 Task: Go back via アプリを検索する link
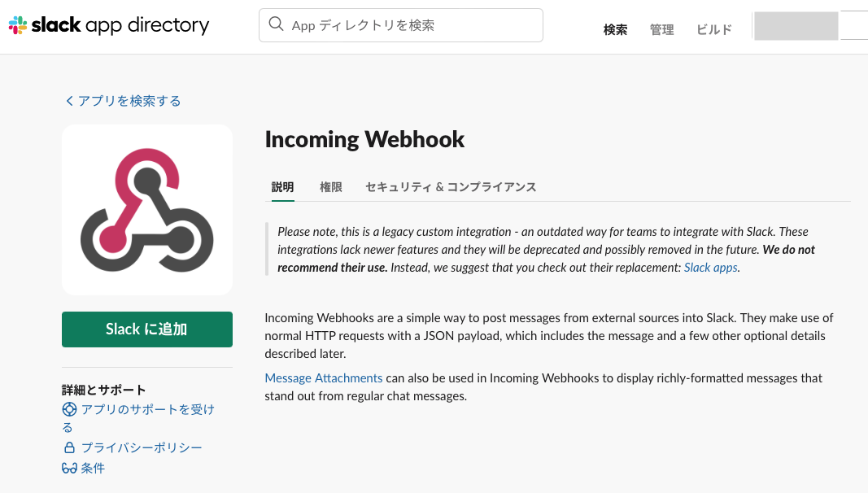[123, 101]
